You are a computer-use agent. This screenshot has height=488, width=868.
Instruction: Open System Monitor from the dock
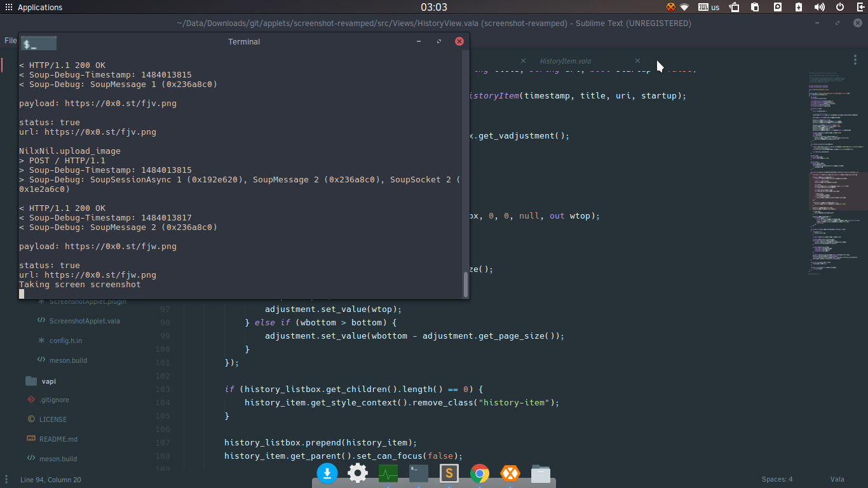click(388, 473)
